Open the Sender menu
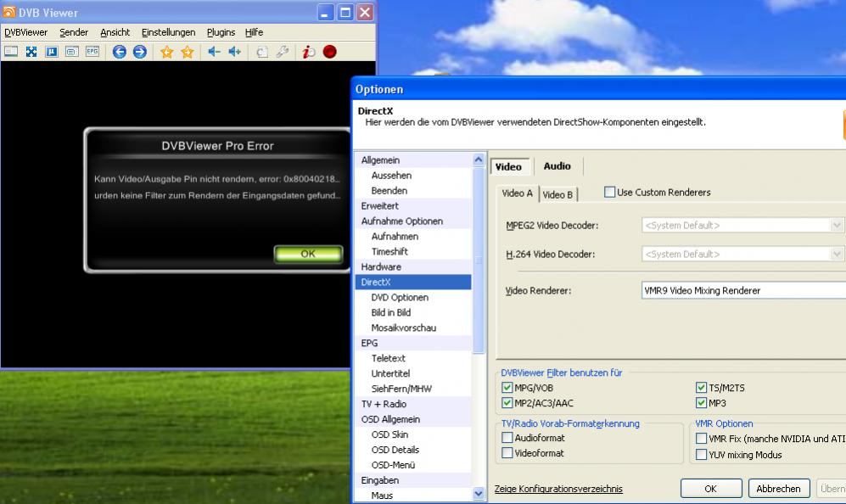This screenshot has width=846, height=504. (73, 32)
